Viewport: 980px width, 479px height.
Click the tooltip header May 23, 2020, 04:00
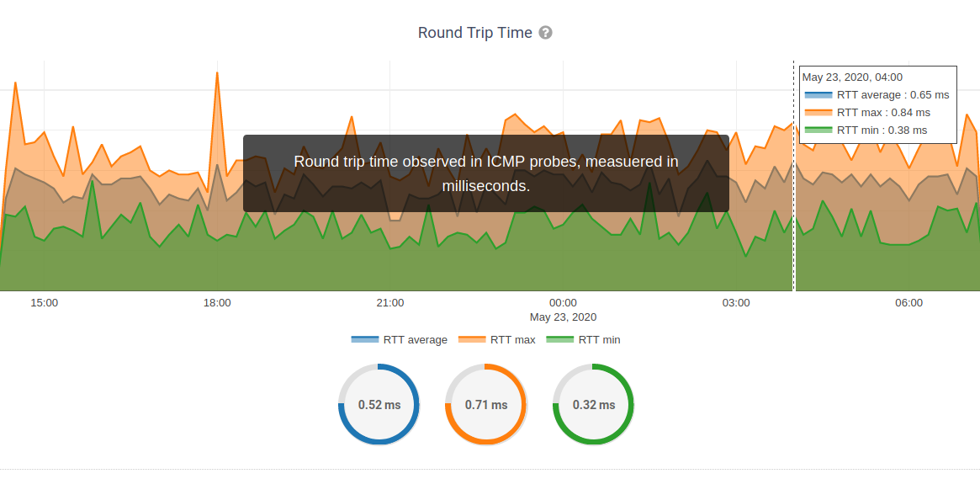coord(852,77)
